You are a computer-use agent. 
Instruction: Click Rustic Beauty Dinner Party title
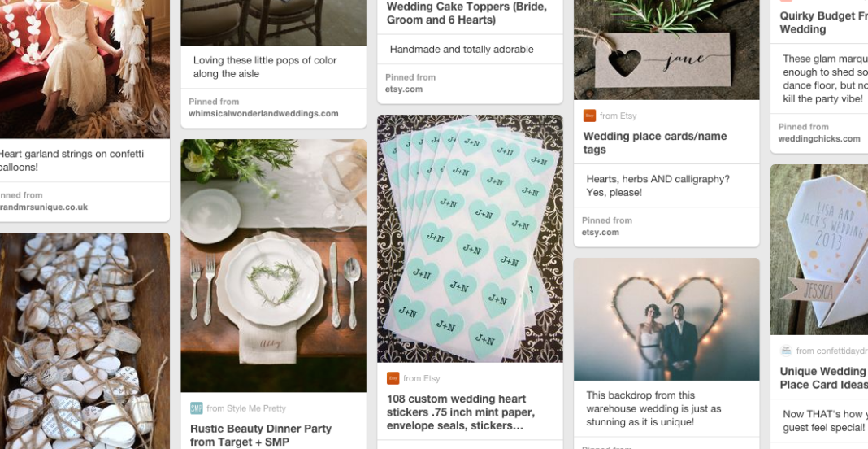[x=261, y=435]
